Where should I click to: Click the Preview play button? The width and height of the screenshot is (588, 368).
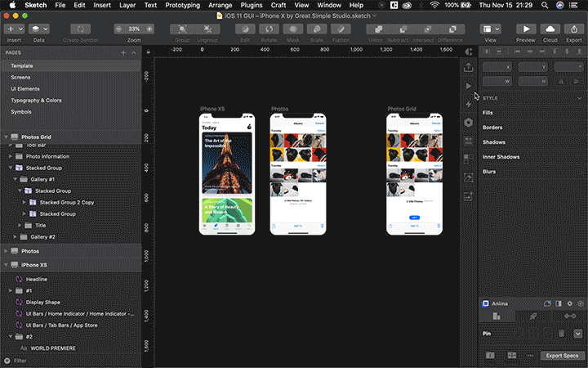point(526,29)
